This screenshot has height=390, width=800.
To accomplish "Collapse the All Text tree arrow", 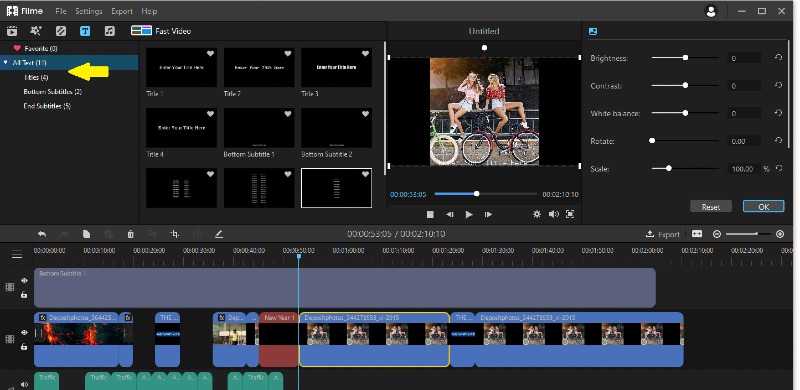I will point(6,63).
